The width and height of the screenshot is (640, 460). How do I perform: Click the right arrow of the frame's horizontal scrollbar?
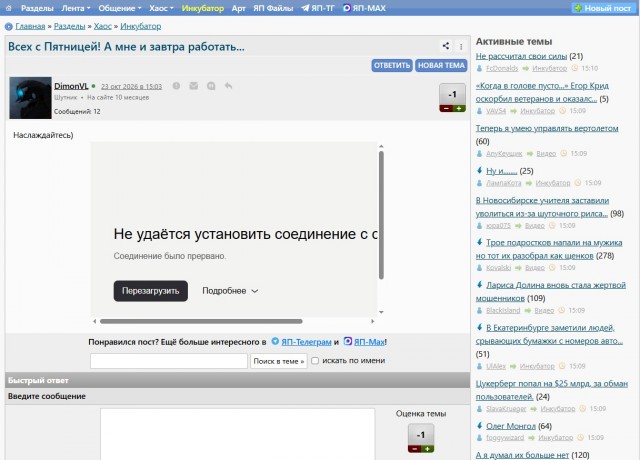(x=372, y=321)
